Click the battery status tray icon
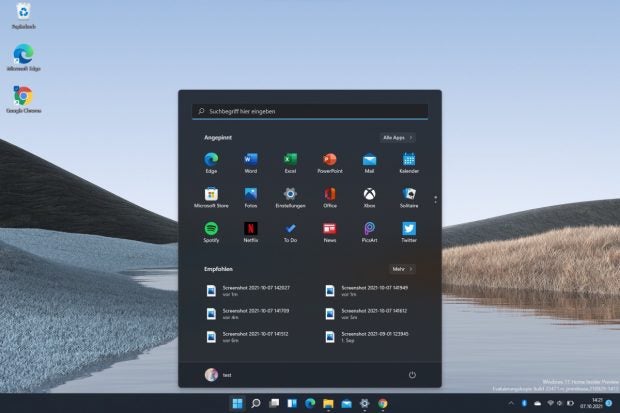This screenshot has height=413, width=620. pos(570,403)
